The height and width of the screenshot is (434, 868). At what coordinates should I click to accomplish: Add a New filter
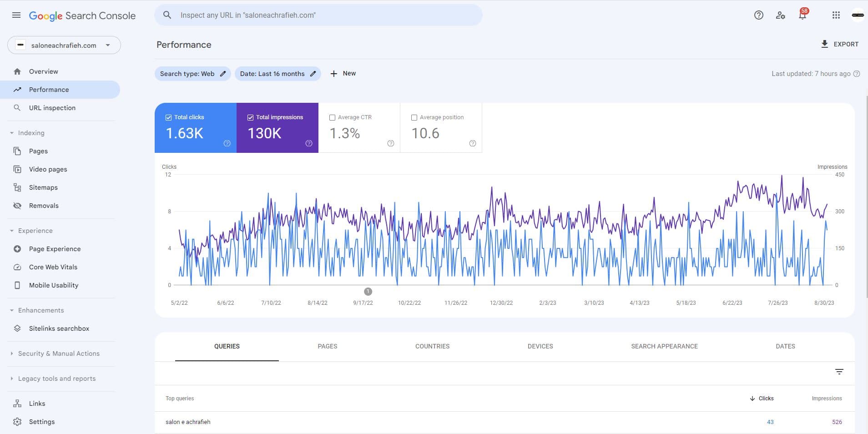(343, 74)
